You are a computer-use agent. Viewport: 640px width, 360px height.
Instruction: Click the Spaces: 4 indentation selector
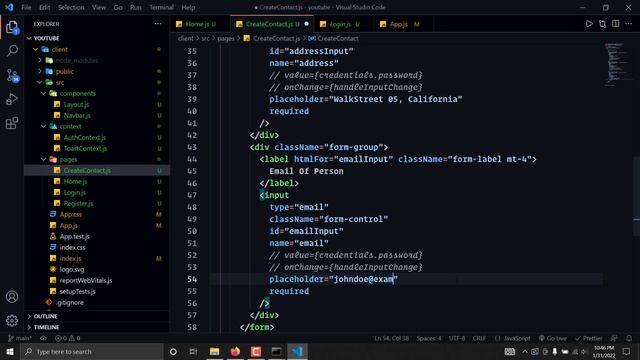pos(429,338)
